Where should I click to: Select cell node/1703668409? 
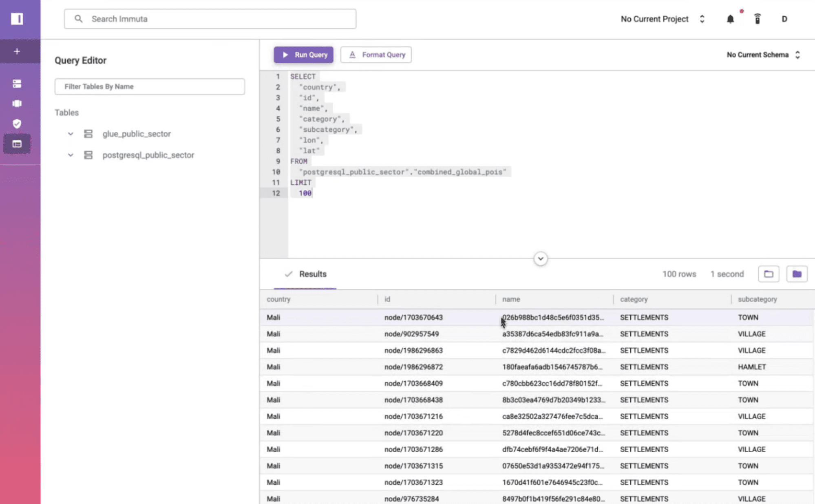413,383
